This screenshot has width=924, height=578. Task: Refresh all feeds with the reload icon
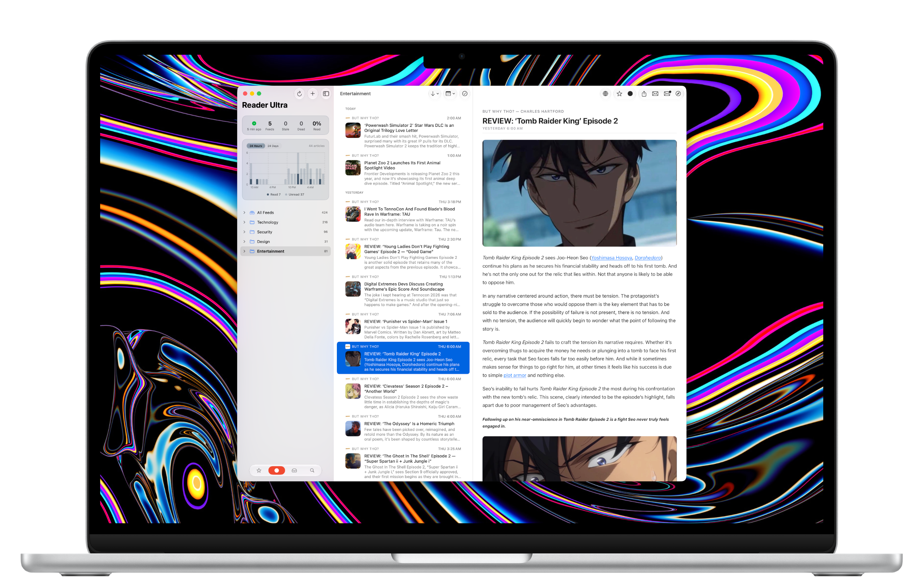point(299,94)
